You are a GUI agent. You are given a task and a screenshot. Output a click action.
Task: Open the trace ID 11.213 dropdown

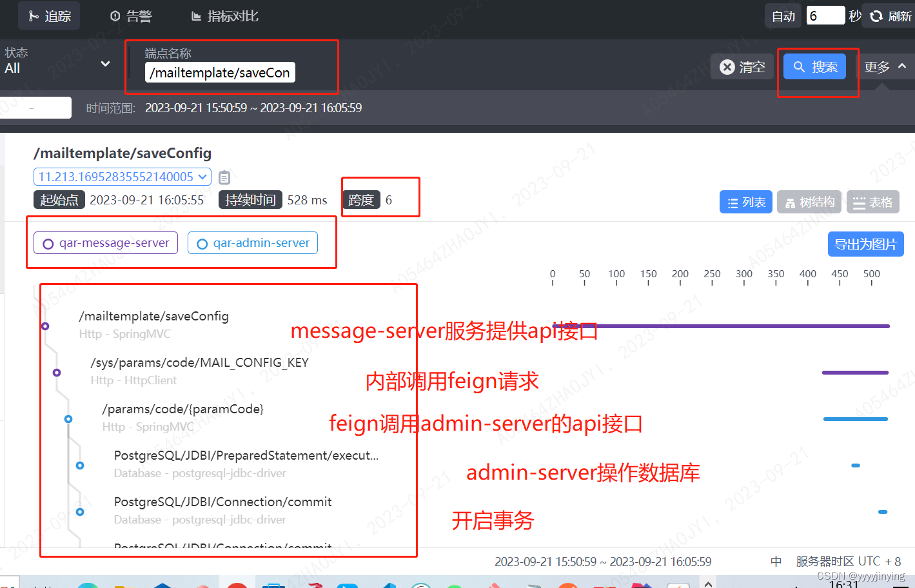(123, 177)
